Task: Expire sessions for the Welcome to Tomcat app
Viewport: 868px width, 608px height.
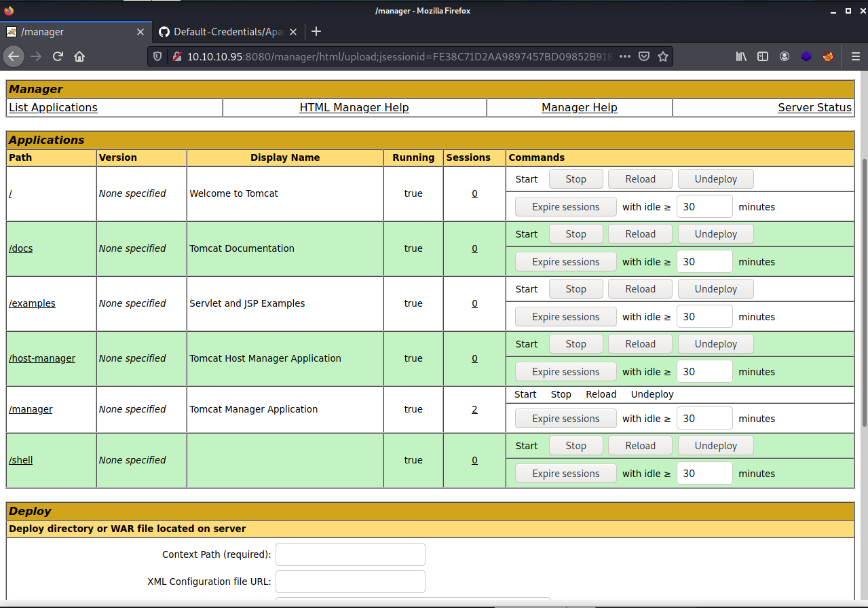Action: click(565, 207)
